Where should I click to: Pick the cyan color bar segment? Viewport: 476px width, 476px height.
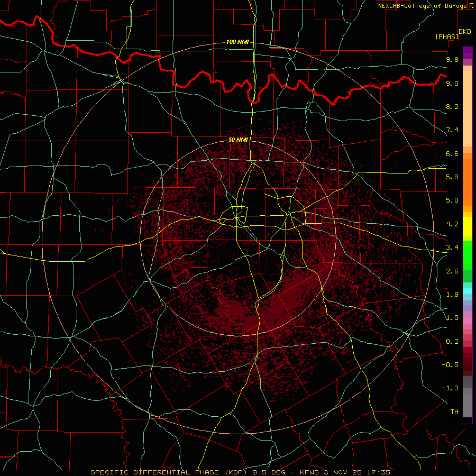click(467, 291)
